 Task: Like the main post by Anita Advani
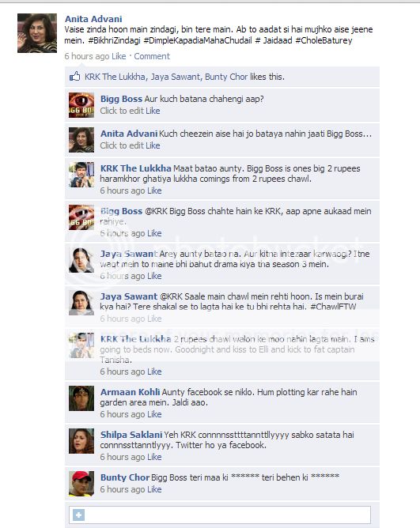point(119,56)
